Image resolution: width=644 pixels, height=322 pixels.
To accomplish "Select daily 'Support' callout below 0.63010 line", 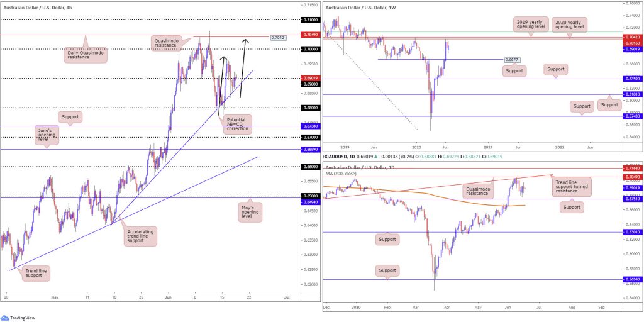I will coord(387,240).
